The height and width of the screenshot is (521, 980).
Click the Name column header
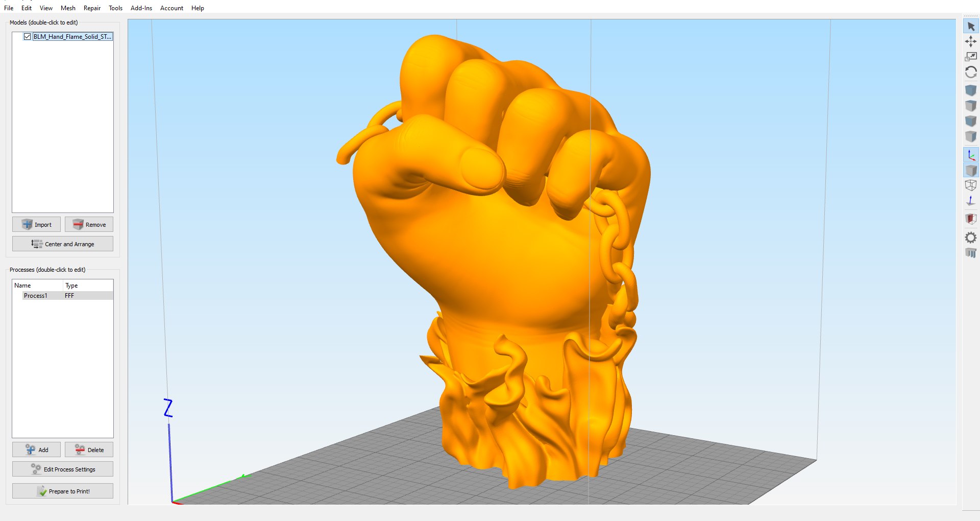pyautogui.click(x=37, y=286)
